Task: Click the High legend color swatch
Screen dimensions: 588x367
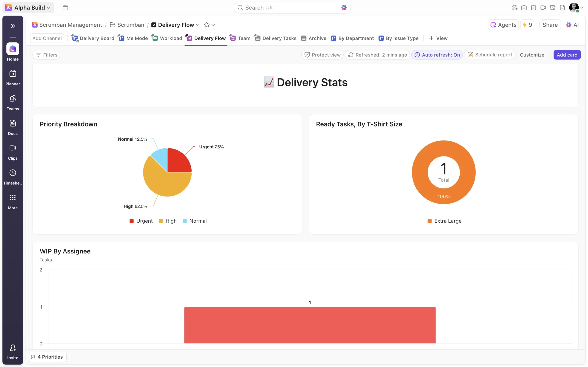Action: pos(161,221)
